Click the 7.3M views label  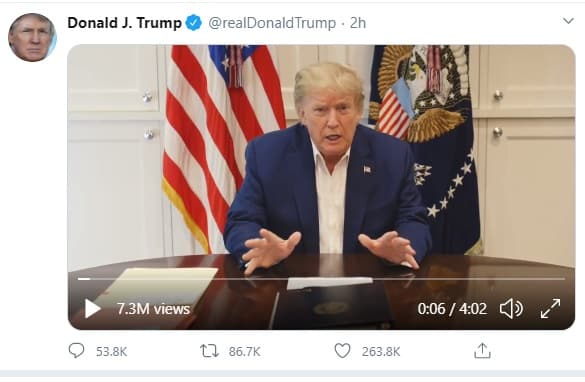pyautogui.click(x=153, y=309)
